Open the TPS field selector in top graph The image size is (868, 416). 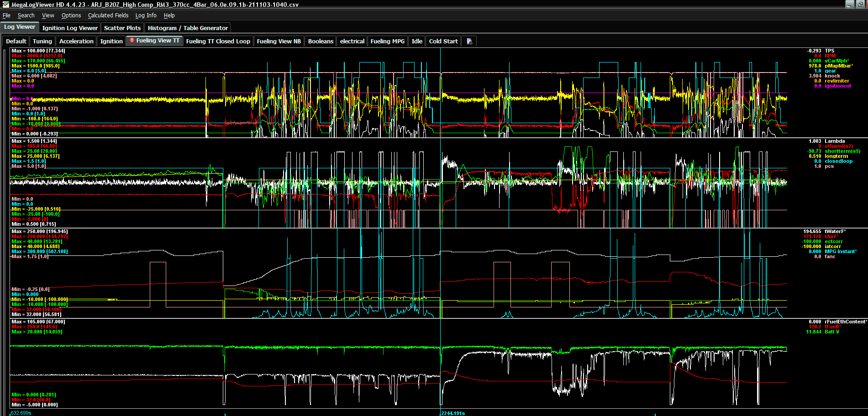[829, 51]
